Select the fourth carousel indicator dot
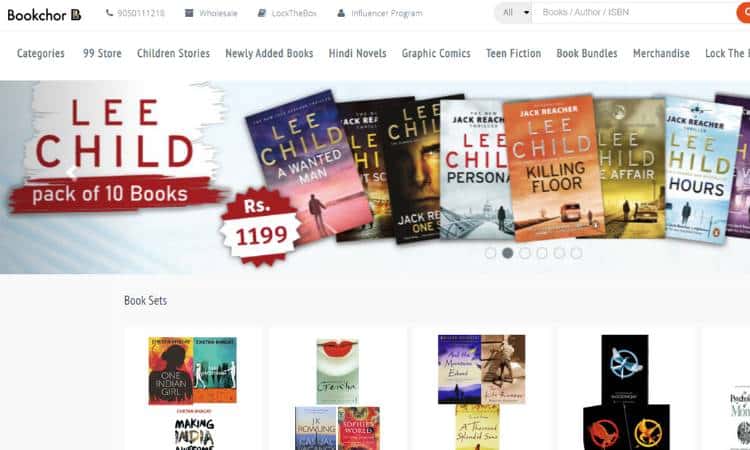The height and width of the screenshot is (450, 750). (x=542, y=253)
